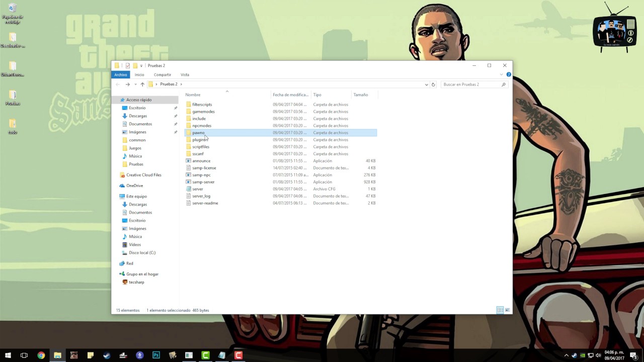644x362 pixels.
Task: Open the volume control in system tray
Action: click(x=598, y=355)
